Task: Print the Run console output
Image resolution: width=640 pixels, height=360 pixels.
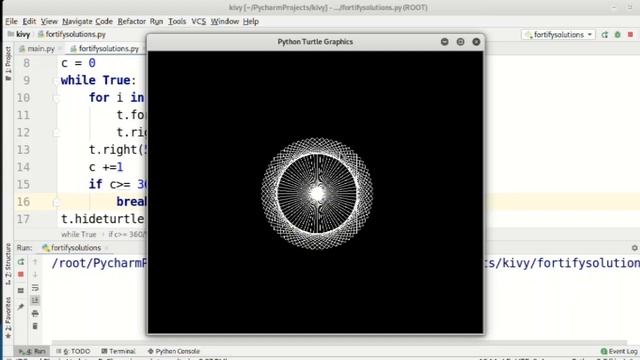Action: coord(35,313)
